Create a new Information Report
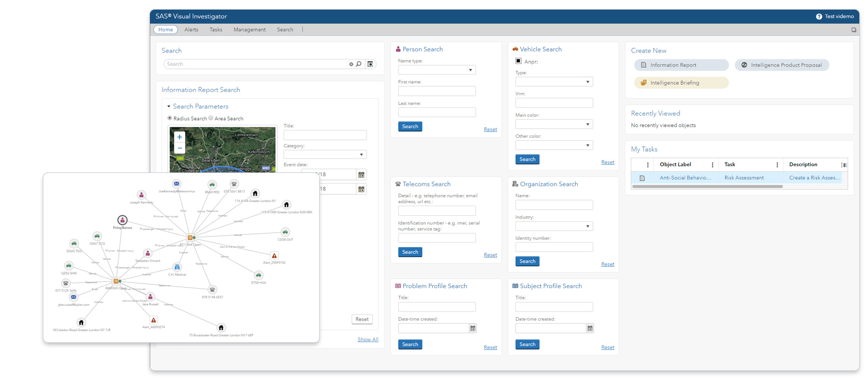Image resolution: width=868 pixels, height=380 pixels. point(681,65)
